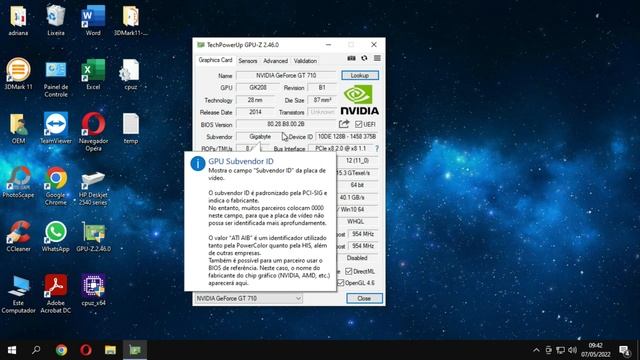Open the temp file desktop icon
Viewport: 640px width, 360px height.
[x=131, y=129]
